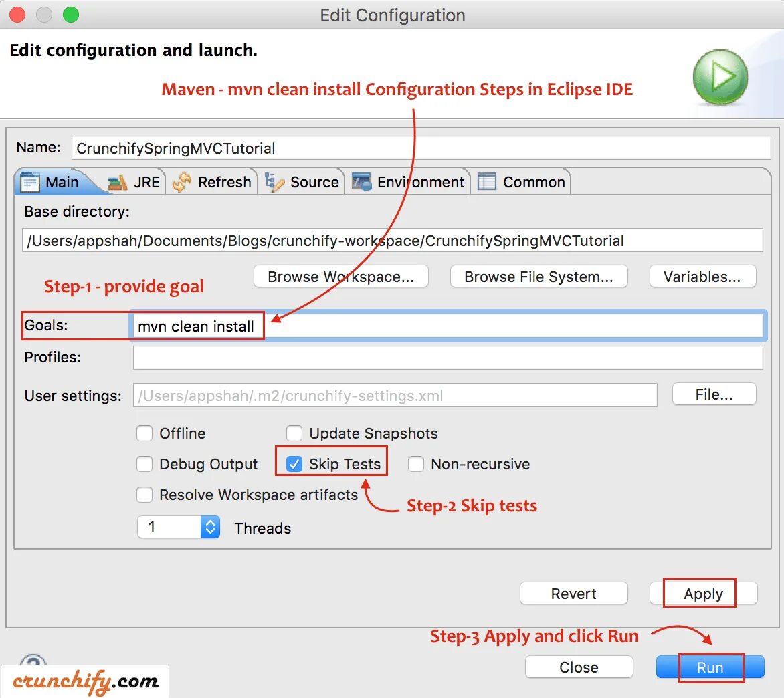
Task: Click the Source tab icon
Action: pos(274,181)
